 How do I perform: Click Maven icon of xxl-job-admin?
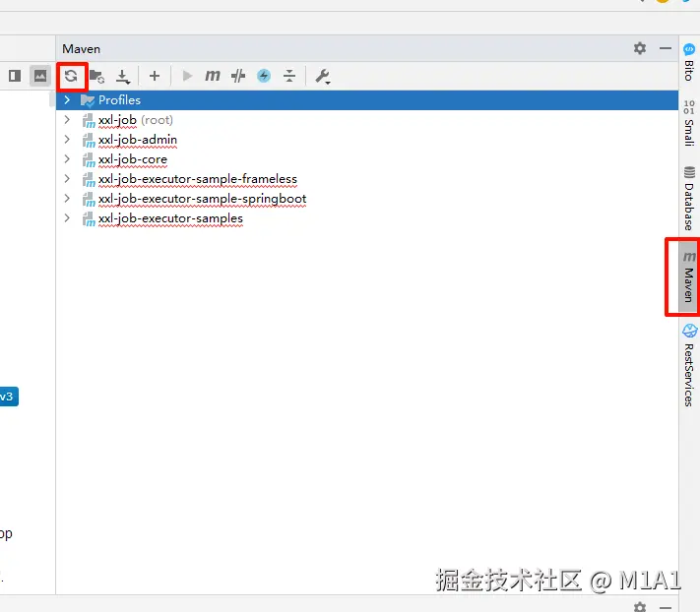(89, 140)
